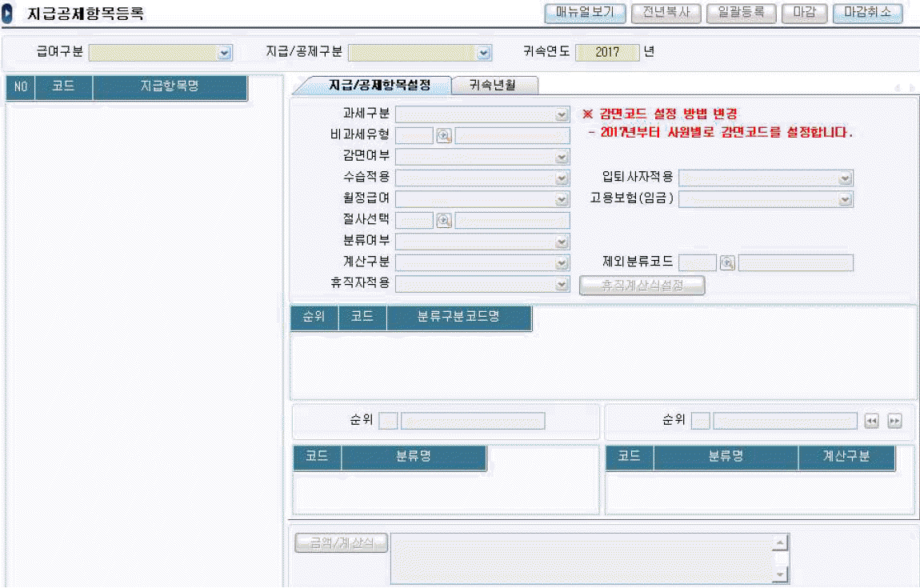The image size is (920, 588).
Task: Click the 절사선택 search magnifier icon
Action: (x=444, y=221)
